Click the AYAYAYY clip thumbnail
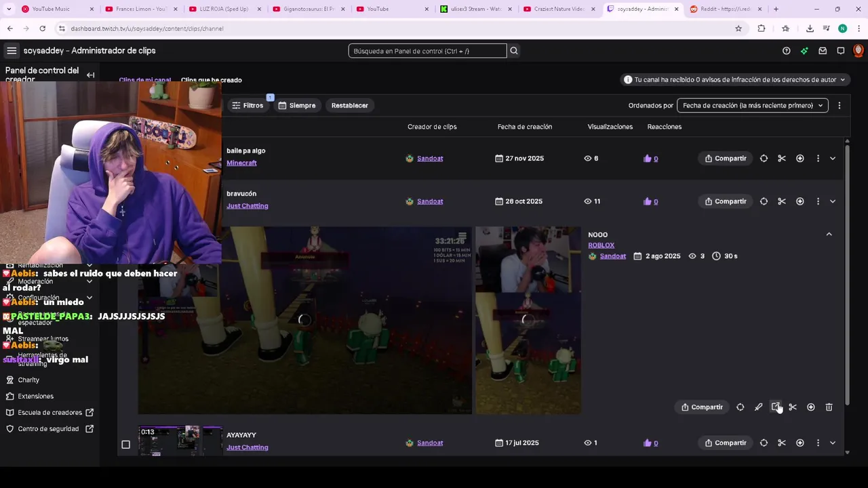The width and height of the screenshot is (868, 488). click(180, 441)
